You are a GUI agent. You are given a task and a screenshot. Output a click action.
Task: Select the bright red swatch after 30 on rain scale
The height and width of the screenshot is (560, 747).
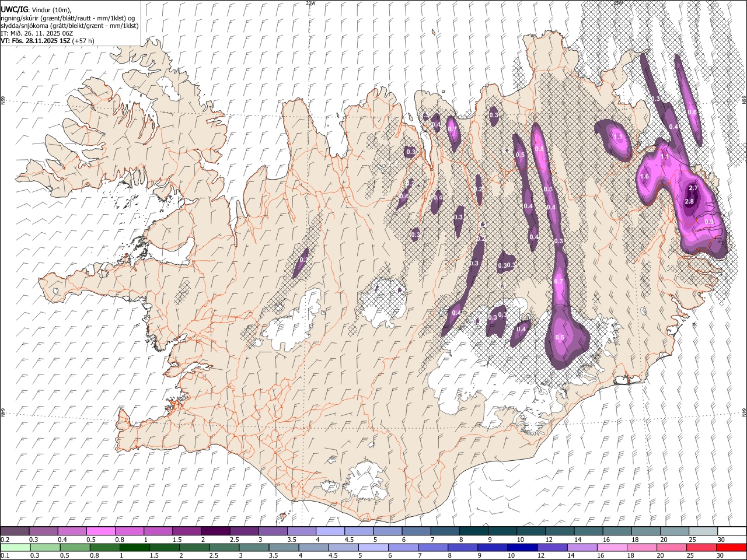coord(731,547)
